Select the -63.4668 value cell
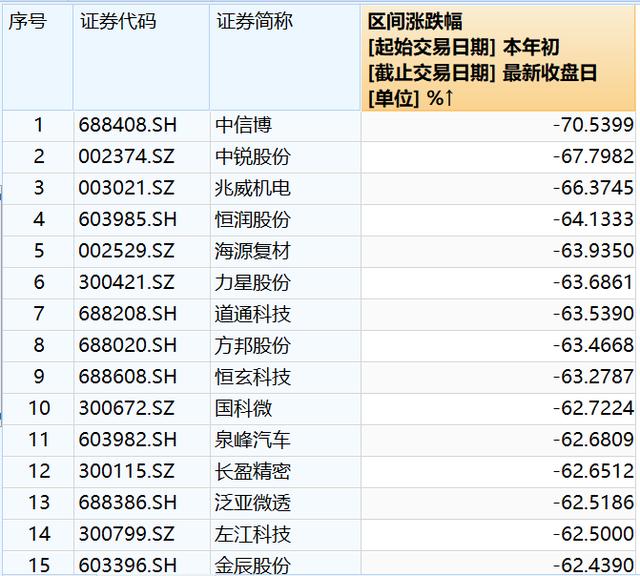 (499, 345)
